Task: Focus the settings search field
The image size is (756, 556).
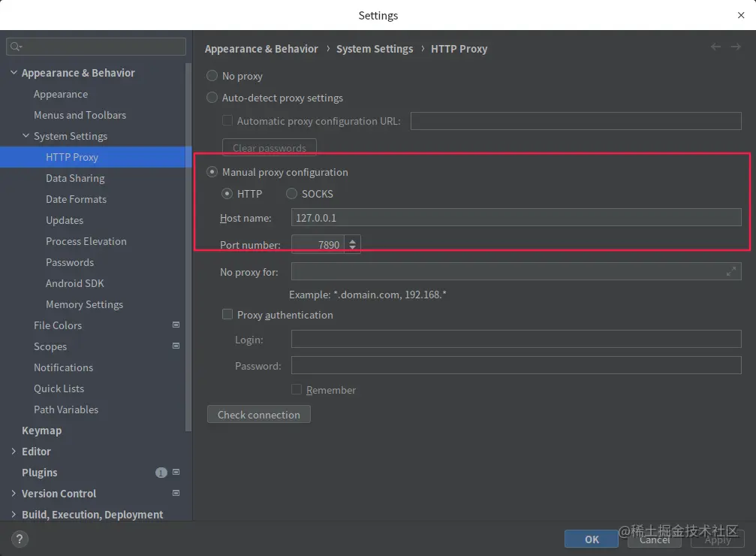Action: point(96,47)
